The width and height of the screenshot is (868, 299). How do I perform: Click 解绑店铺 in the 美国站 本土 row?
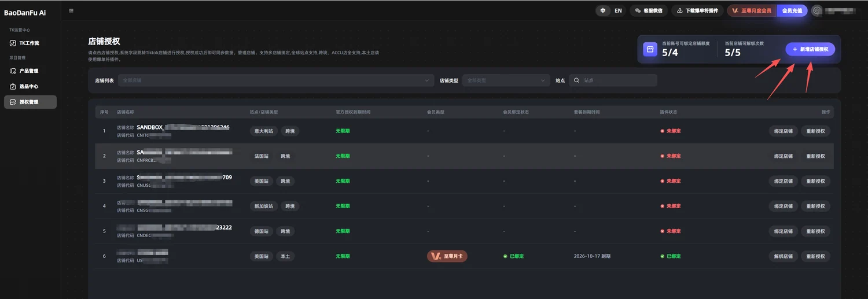coord(784,256)
